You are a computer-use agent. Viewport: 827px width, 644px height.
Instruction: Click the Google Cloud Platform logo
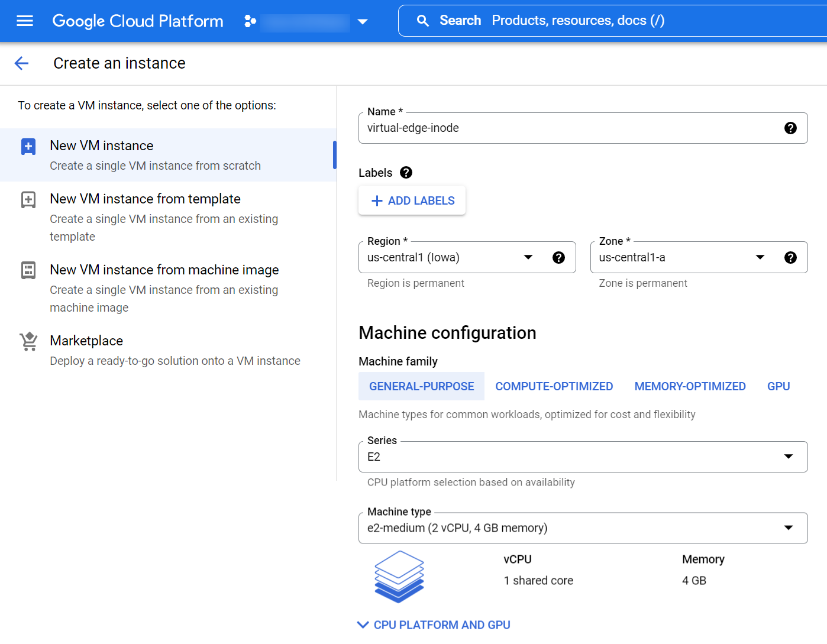(138, 21)
